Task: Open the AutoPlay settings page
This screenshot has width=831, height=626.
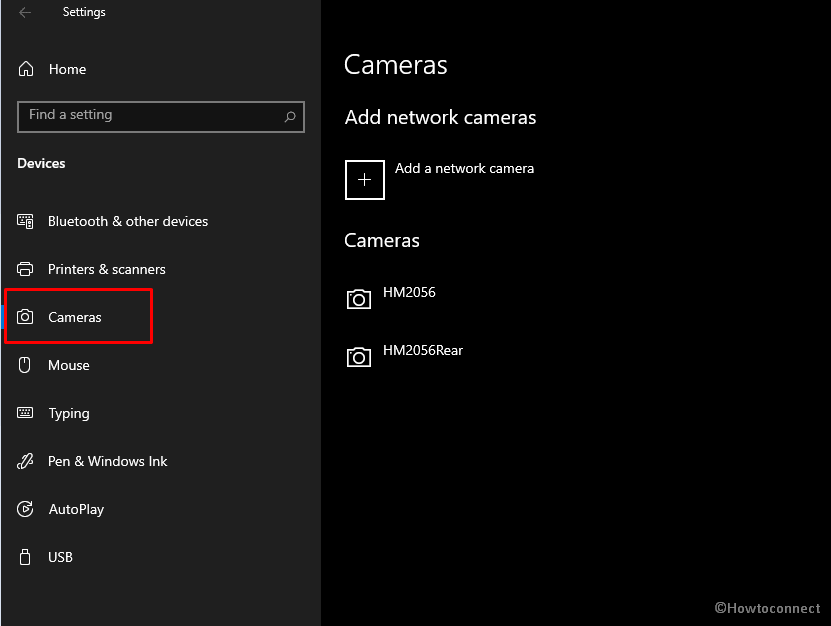Action: coord(76,509)
